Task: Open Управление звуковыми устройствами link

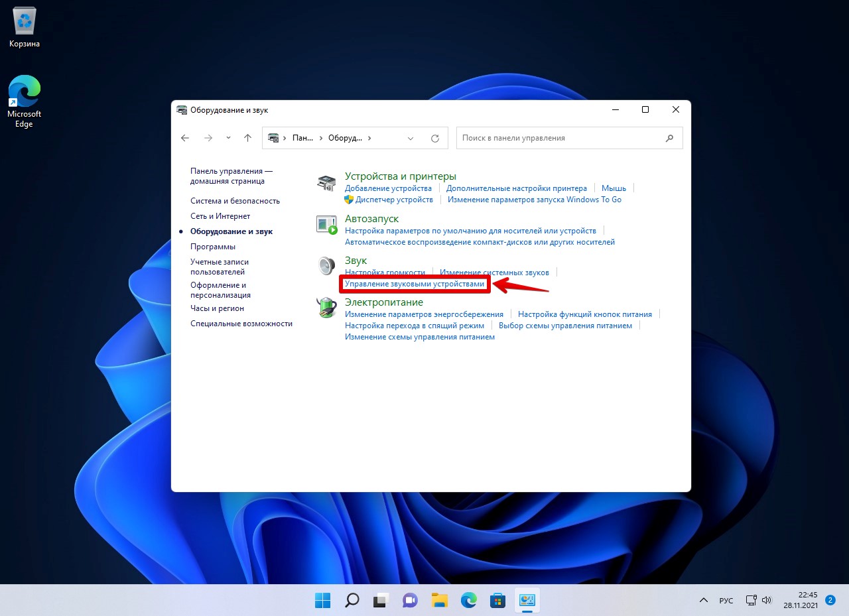Action: point(414,284)
